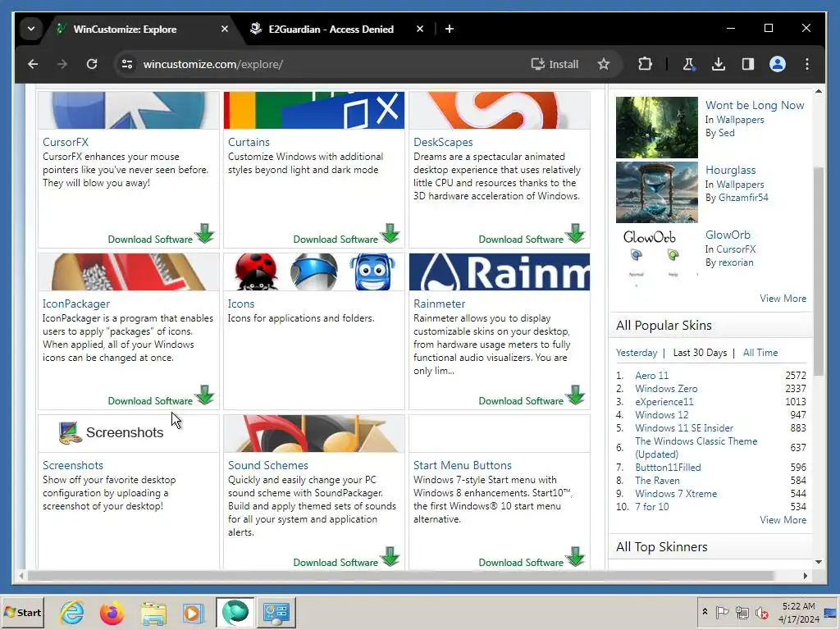The width and height of the screenshot is (840, 630).
Task: Click the Install app button in address bar
Action: (x=555, y=64)
